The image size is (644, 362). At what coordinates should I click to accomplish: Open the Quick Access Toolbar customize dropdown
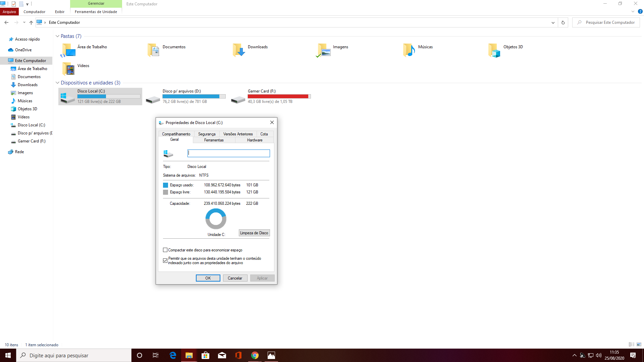(x=28, y=4)
